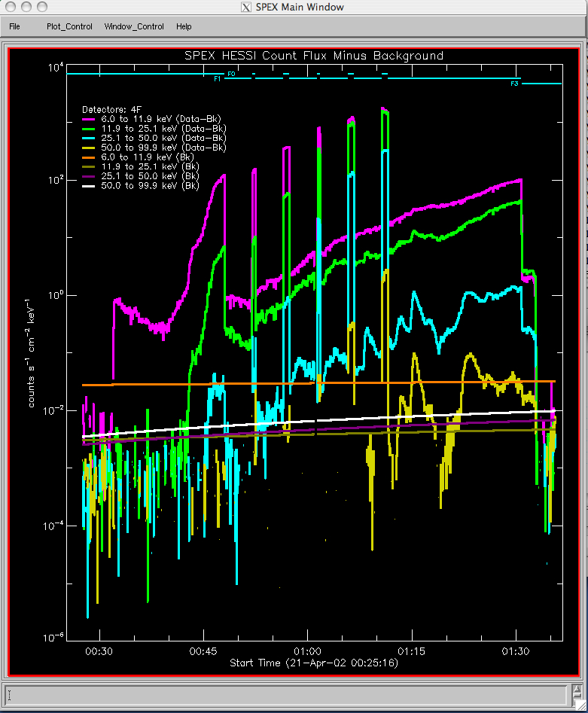Open the File menu
The height and width of the screenshot is (713, 588).
(x=14, y=26)
